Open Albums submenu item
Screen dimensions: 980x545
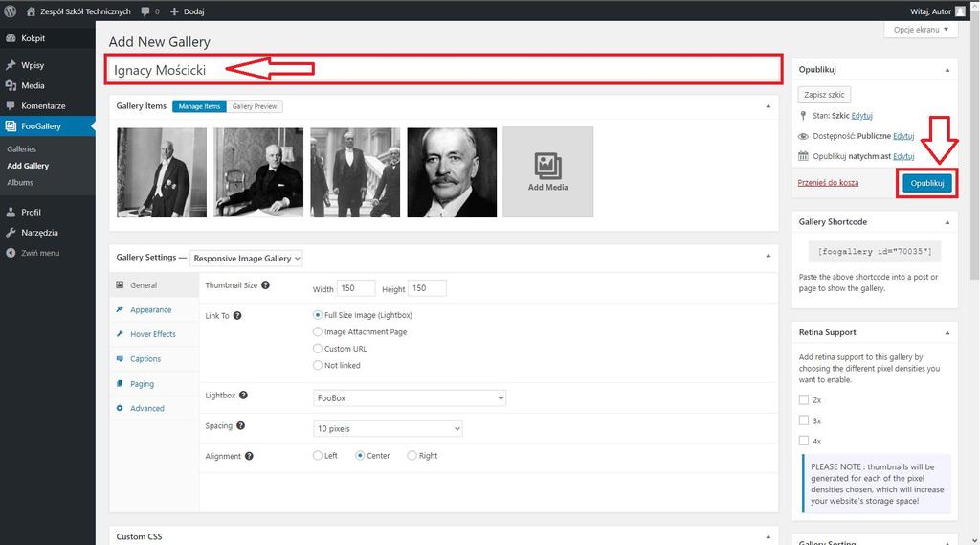pos(20,182)
